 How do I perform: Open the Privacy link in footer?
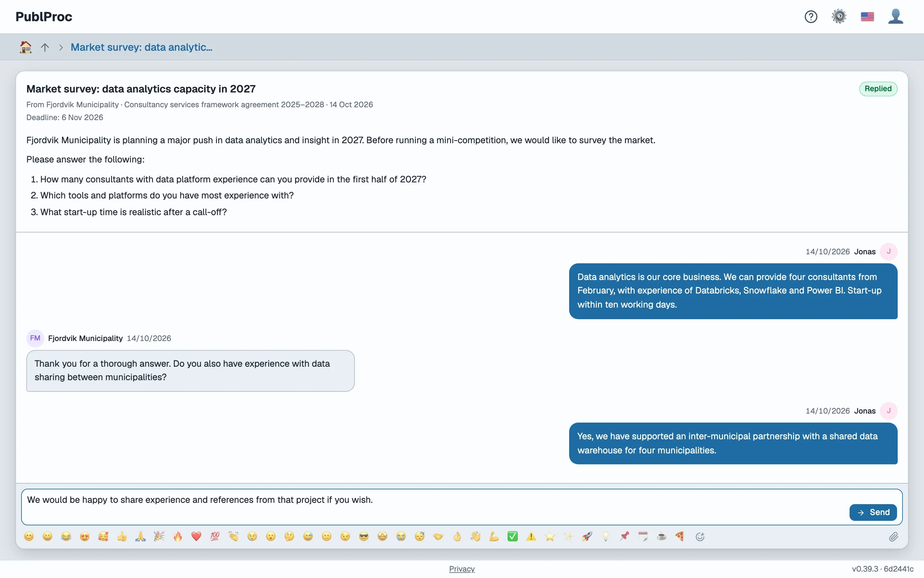click(462, 569)
